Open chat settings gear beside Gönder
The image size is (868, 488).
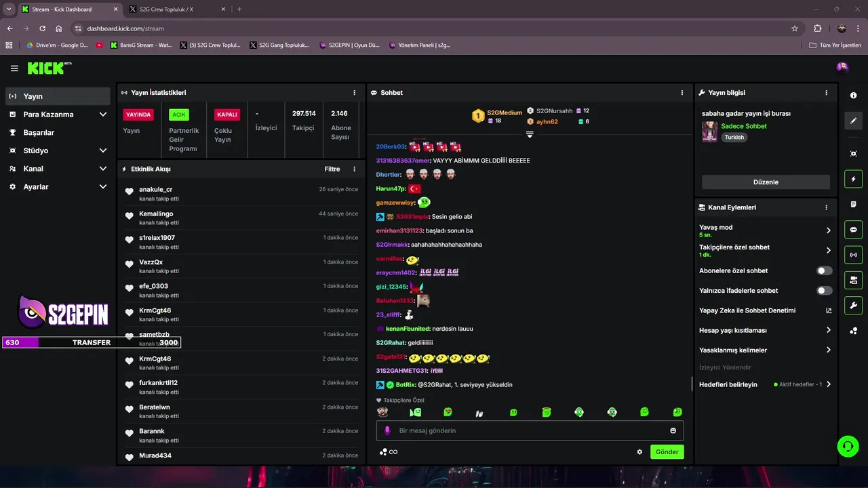[639, 452]
